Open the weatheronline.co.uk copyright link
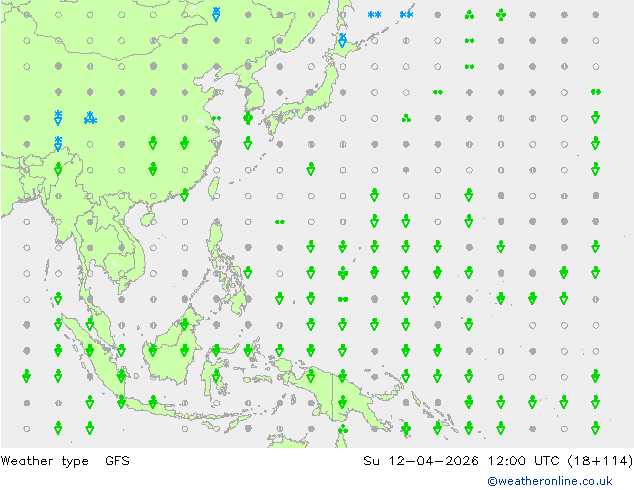 pos(550,481)
